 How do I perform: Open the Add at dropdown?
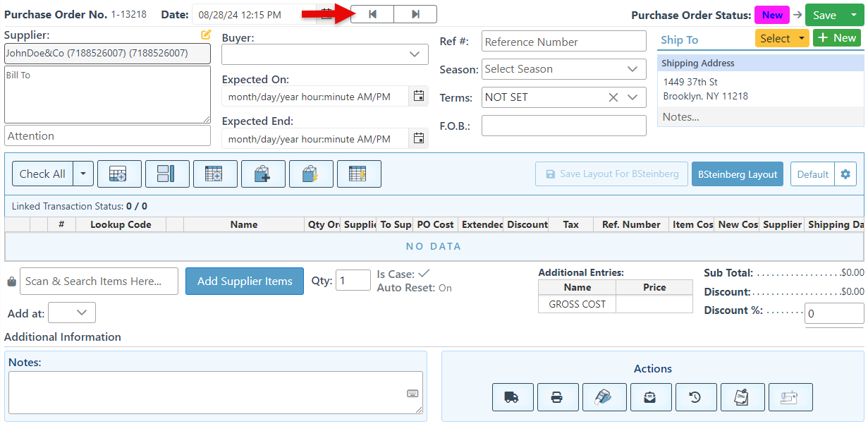coord(72,313)
